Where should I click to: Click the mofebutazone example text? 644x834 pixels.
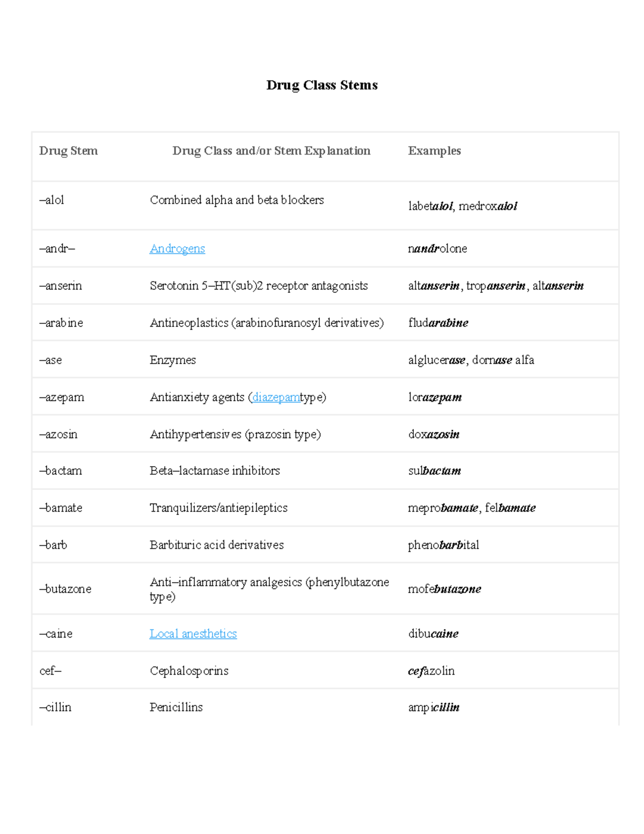click(x=444, y=589)
